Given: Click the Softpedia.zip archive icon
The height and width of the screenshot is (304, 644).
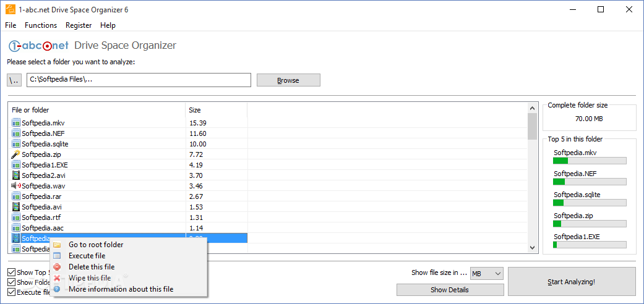Looking at the screenshot, I should pyautogui.click(x=16, y=154).
